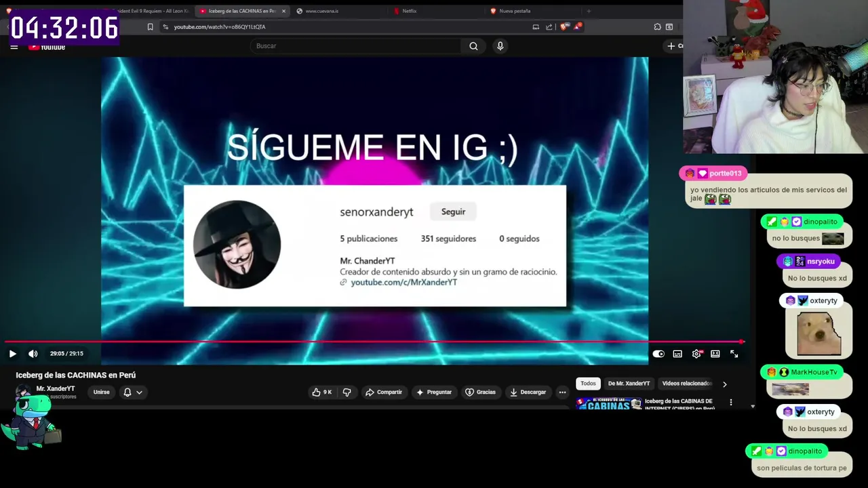Image resolution: width=868 pixels, height=488 pixels.
Task: Open the Mr. XanderYT channel name
Action: click(x=56, y=389)
